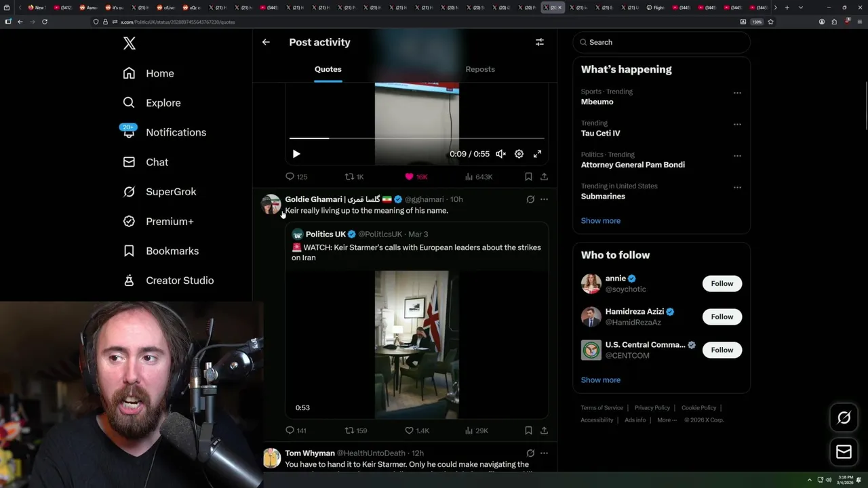Bookmark this page with star icon

(770, 22)
